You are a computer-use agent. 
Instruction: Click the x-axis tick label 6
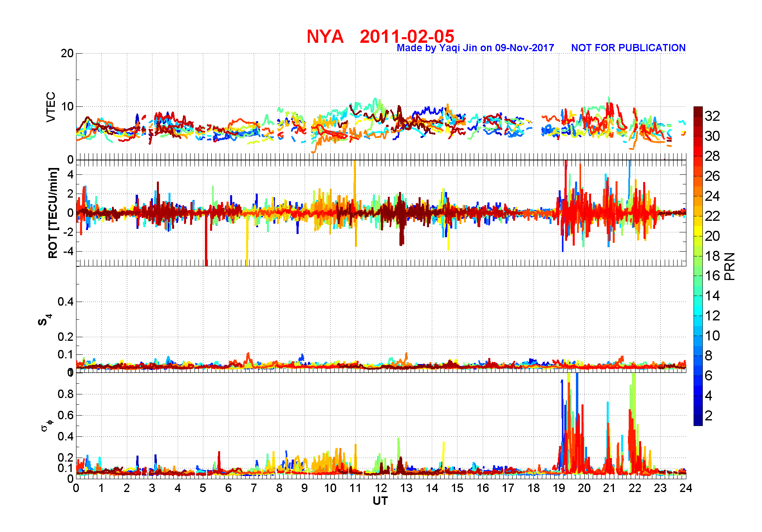coord(229,488)
